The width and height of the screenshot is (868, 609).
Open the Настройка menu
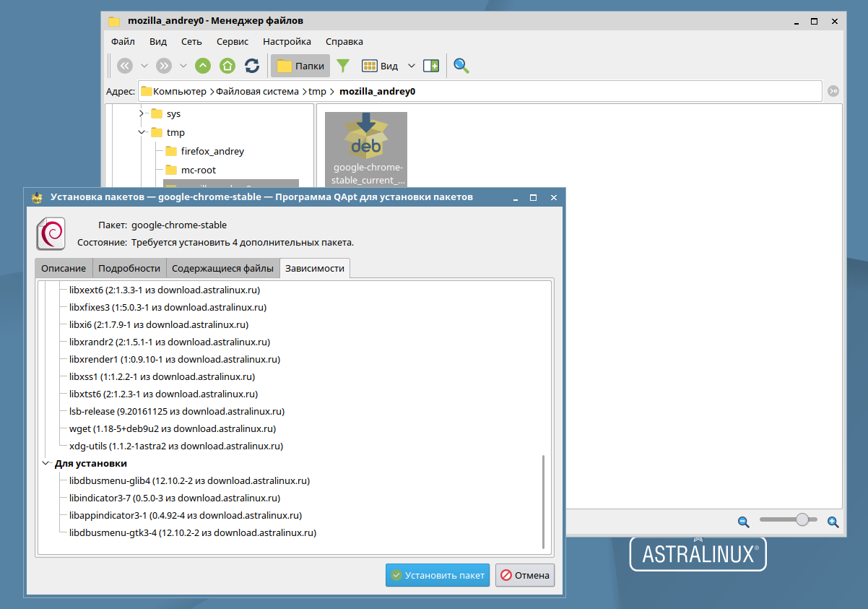pyautogui.click(x=287, y=42)
